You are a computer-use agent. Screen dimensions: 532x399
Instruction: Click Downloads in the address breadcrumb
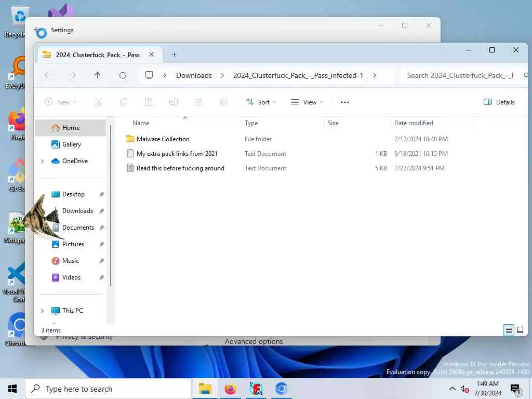coord(194,75)
